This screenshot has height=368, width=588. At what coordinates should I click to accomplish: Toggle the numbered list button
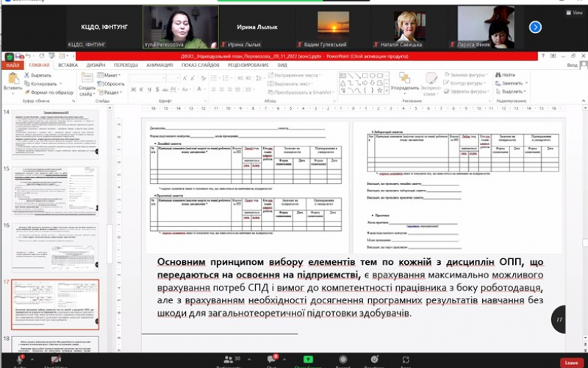(x=226, y=78)
